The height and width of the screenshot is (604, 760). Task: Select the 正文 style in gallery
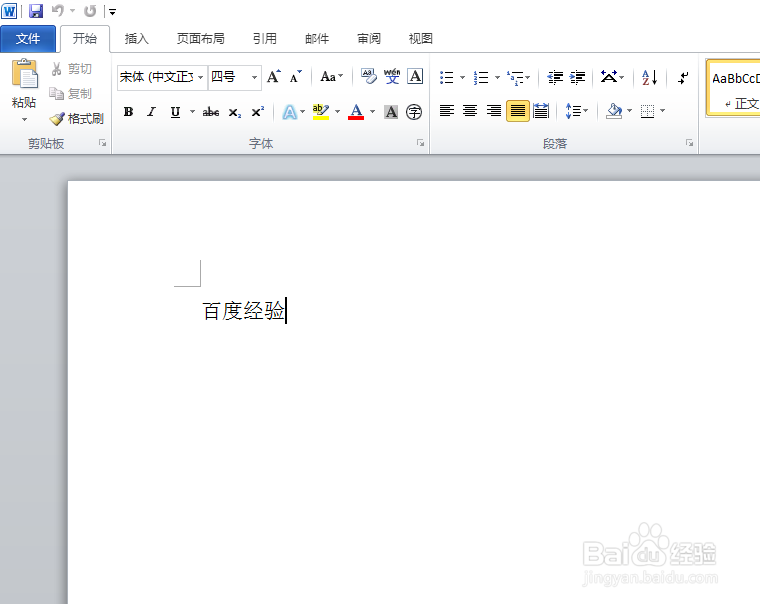733,88
